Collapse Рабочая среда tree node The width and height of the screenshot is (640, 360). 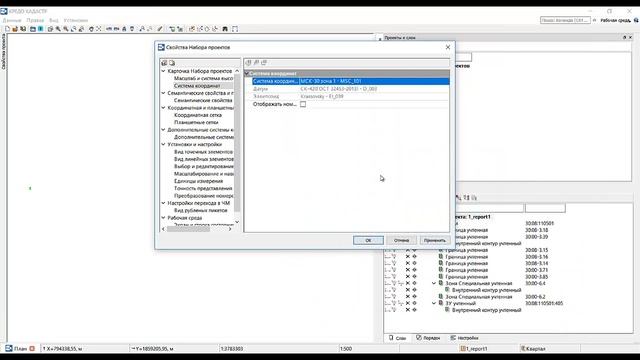[x=164, y=218]
